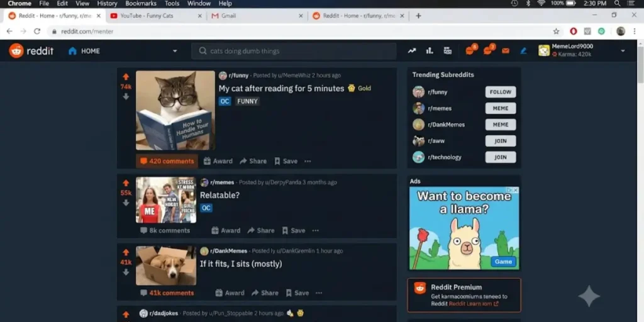Click the create post pencil icon
This screenshot has height=322, width=644.
523,51
